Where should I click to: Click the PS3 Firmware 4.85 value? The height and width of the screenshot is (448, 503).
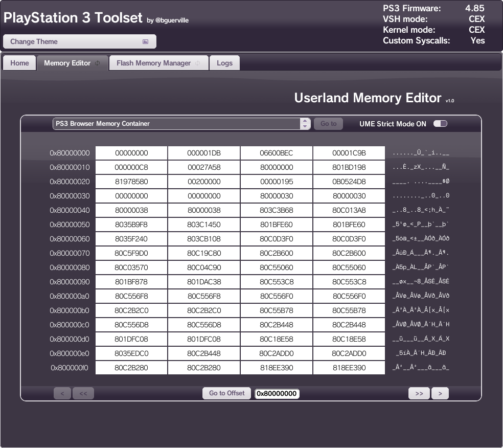(x=475, y=8)
